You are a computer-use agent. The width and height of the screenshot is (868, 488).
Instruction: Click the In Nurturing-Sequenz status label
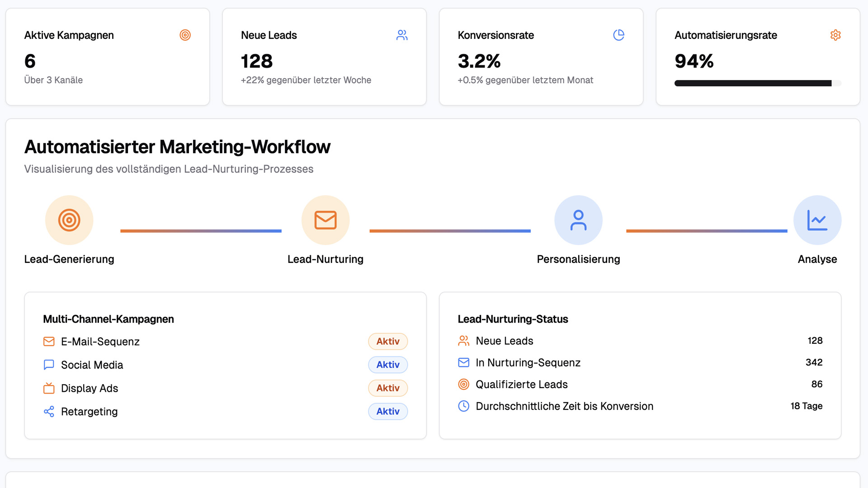click(x=528, y=362)
